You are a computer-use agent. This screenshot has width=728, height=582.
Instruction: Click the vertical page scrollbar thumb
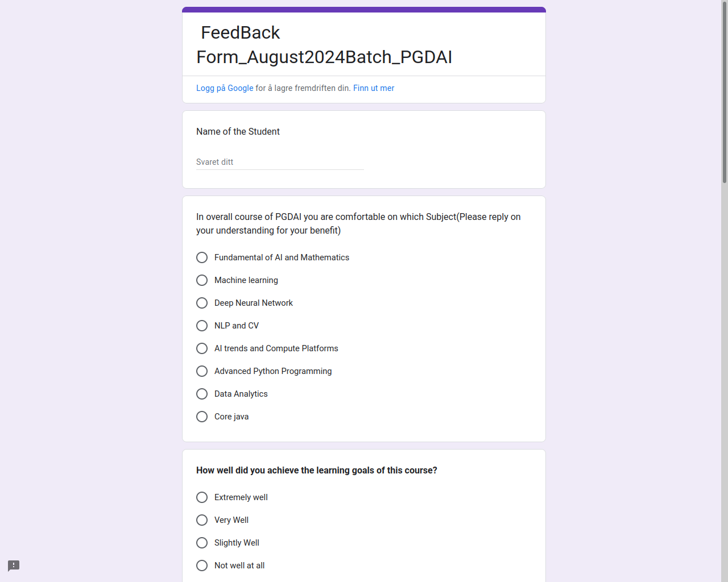725,94
